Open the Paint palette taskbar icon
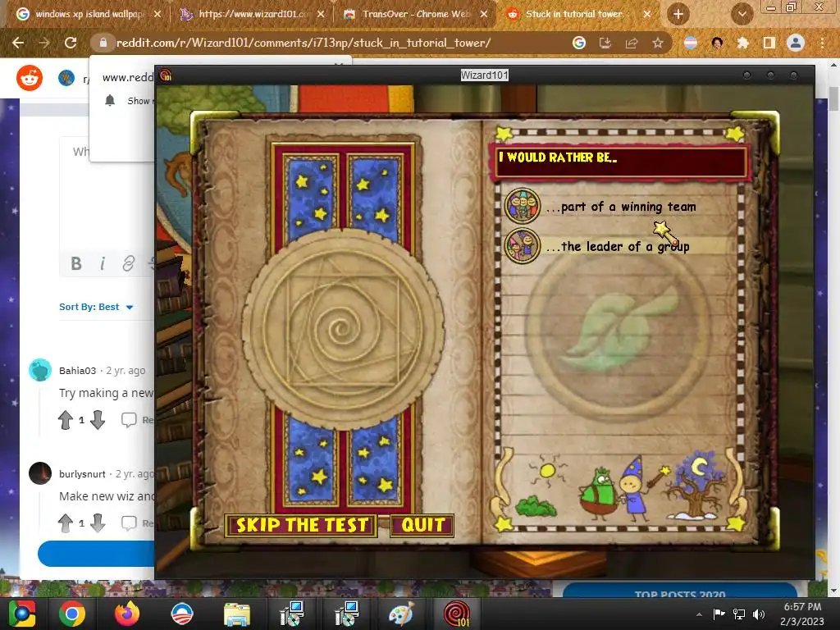Screen dimensions: 840x630 [x=400, y=614]
